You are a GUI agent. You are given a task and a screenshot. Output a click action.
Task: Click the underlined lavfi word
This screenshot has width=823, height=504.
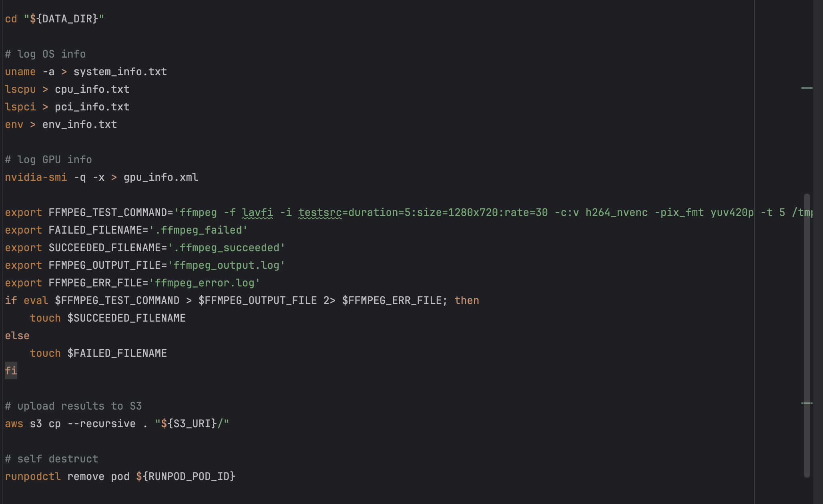coord(257,212)
